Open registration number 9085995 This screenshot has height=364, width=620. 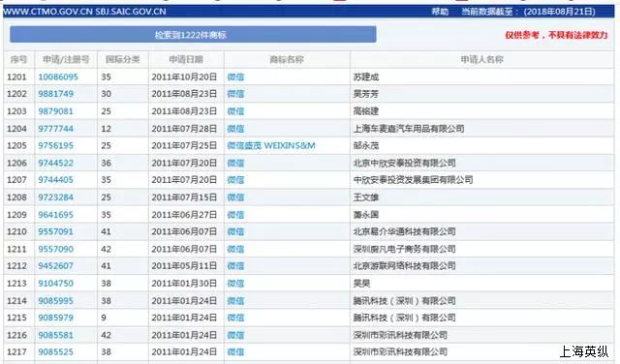click(x=56, y=301)
